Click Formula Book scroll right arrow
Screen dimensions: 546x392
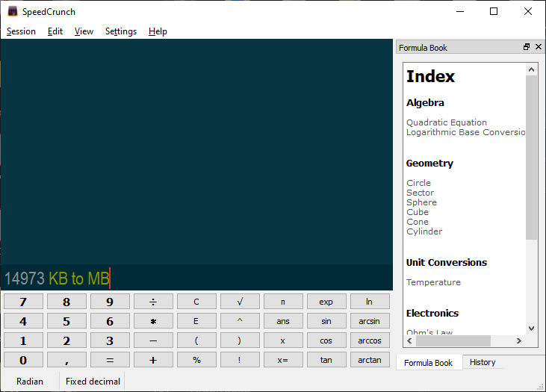pos(519,340)
